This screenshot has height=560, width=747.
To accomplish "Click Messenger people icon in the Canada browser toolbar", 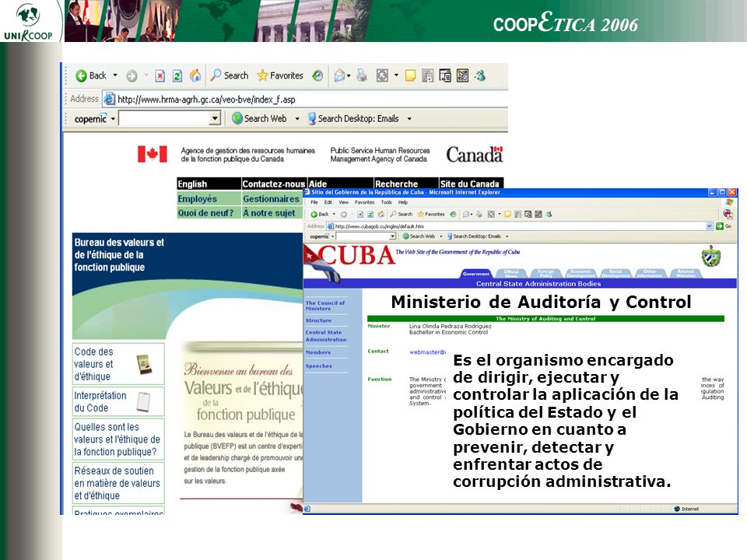I will 480,75.
